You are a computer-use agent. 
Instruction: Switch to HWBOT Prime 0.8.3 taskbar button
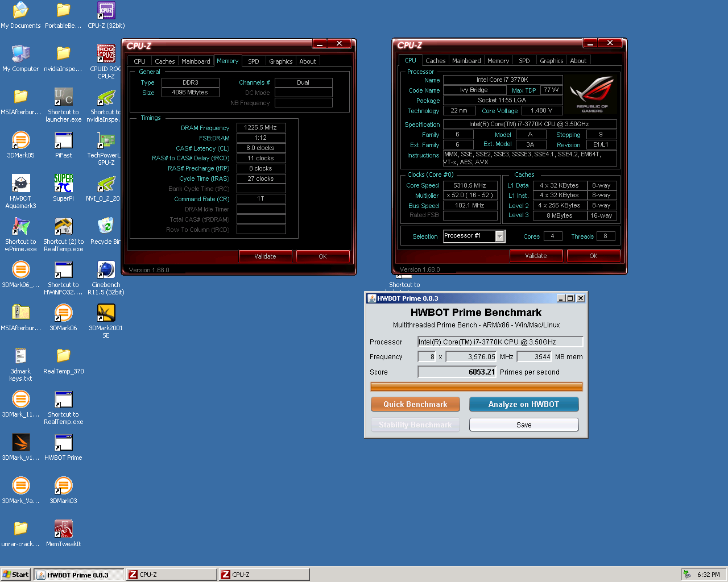pyautogui.click(x=78, y=575)
